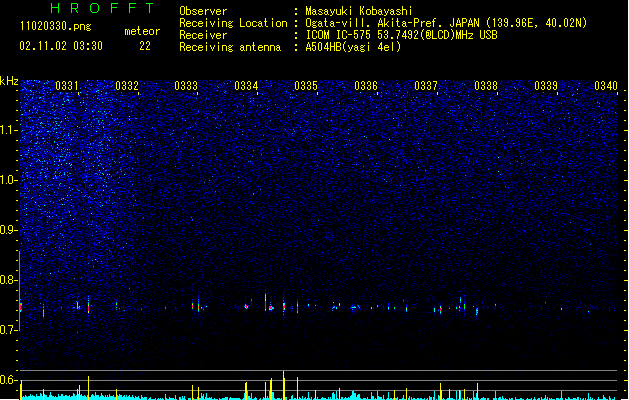The height and width of the screenshot is (400, 629).
Task: Click the 1.1 kHz axis label
Action: click(x=9, y=130)
